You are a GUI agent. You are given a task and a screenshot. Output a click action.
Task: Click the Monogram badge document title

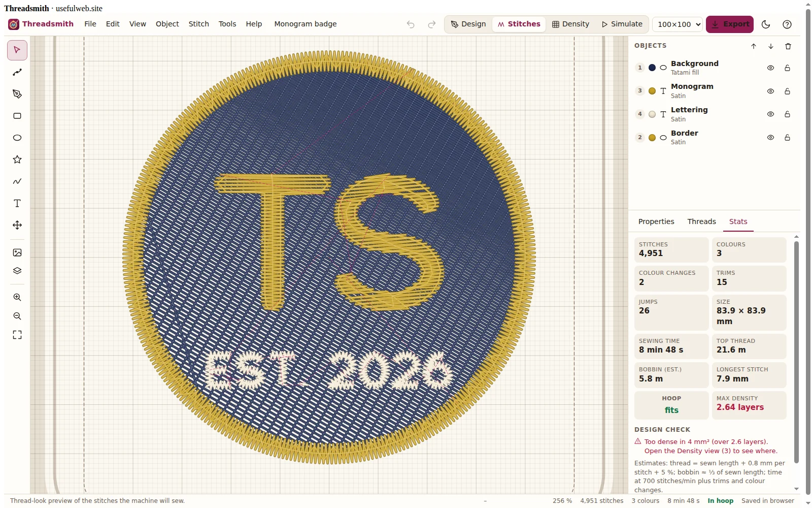pos(306,24)
